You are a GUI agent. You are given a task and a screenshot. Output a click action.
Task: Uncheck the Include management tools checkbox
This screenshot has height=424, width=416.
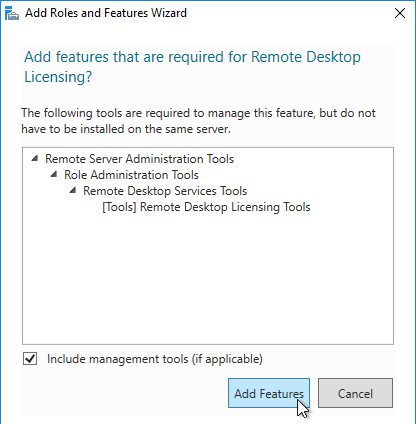coord(30,359)
